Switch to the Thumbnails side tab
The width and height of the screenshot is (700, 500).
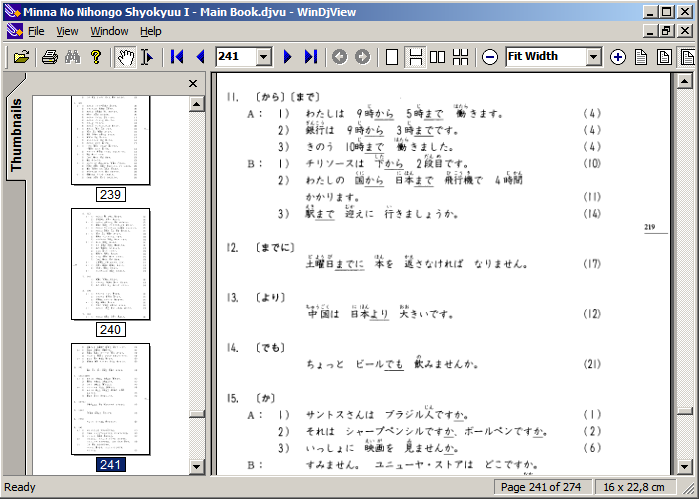tap(16, 137)
